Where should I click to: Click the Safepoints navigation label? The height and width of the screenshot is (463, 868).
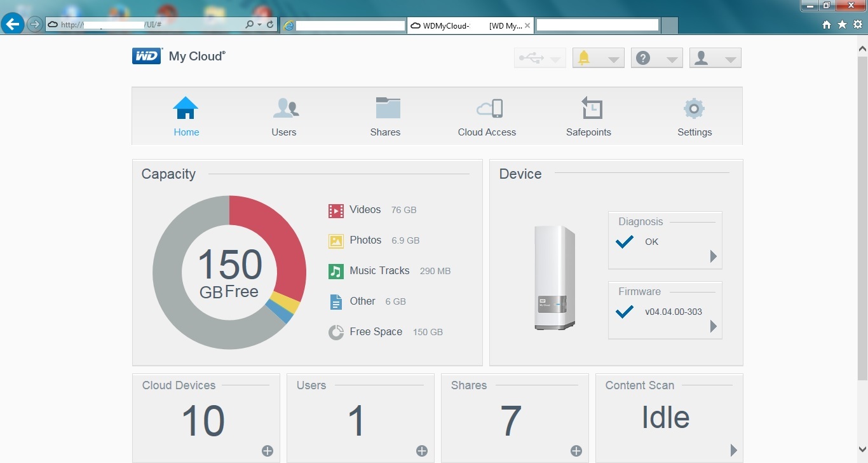(x=589, y=132)
